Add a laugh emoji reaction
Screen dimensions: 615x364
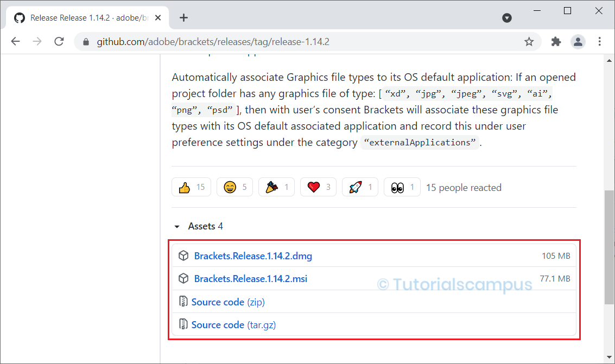(x=234, y=187)
